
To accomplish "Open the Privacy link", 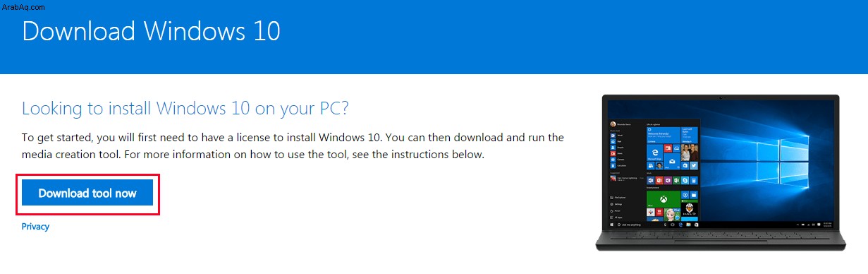I will point(35,227).
